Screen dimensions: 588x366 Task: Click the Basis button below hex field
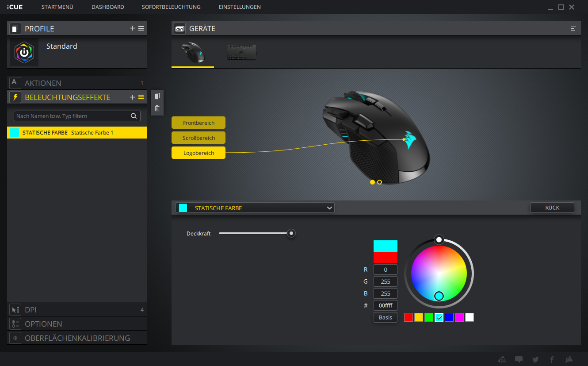386,317
